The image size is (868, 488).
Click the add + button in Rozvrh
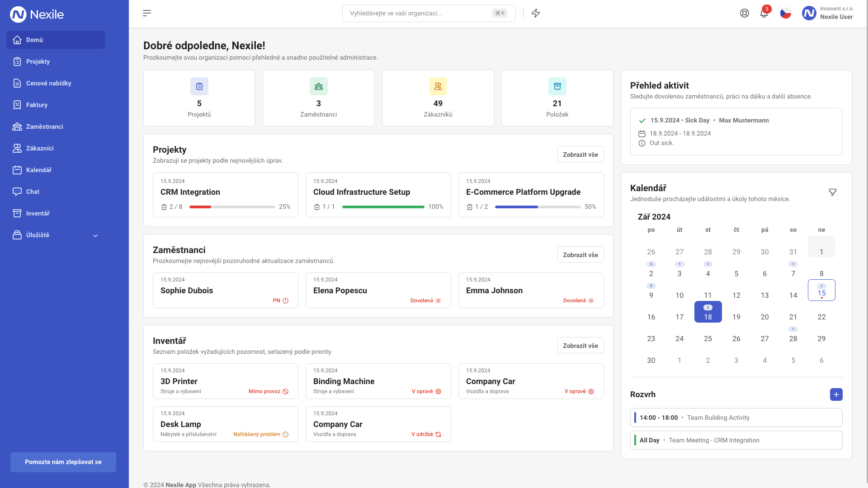coord(836,394)
